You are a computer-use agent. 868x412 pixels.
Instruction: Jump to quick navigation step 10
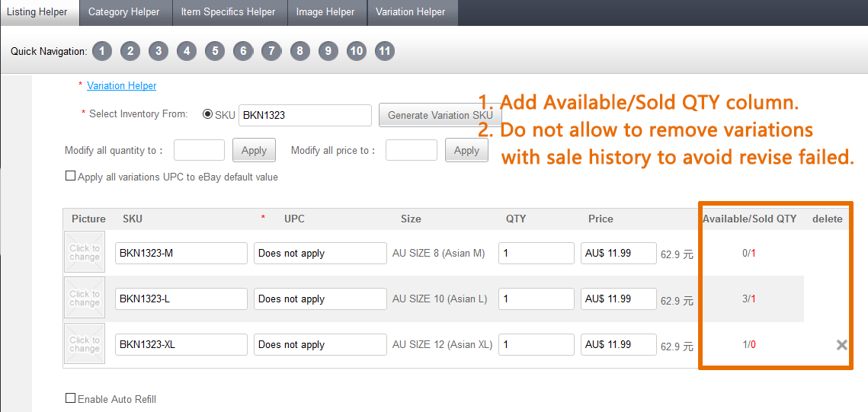[x=357, y=52]
